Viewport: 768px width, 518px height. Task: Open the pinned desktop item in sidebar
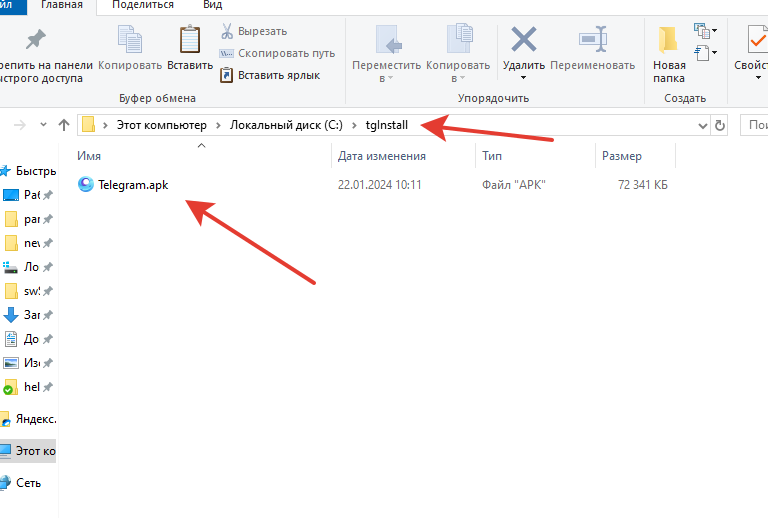27,195
